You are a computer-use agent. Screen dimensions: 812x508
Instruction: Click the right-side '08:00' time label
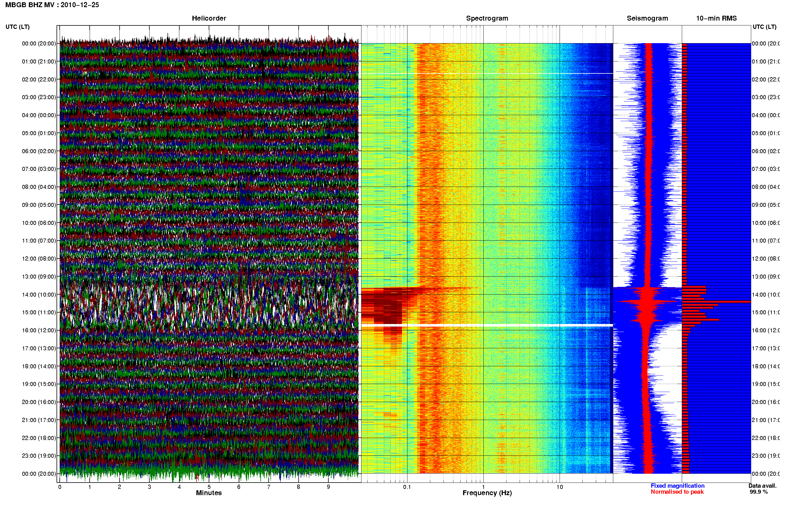[766, 187]
